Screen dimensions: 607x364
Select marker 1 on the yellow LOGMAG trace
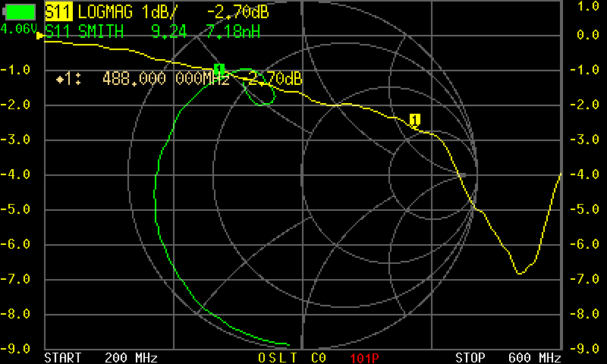click(x=414, y=120)
